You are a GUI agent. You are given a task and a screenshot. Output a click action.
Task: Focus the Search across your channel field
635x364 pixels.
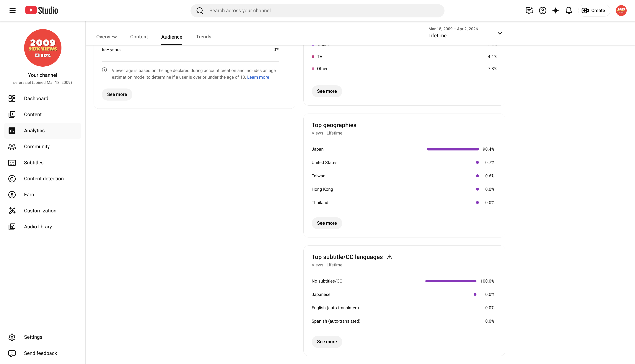pyautogui.click(x=317, y=11)
